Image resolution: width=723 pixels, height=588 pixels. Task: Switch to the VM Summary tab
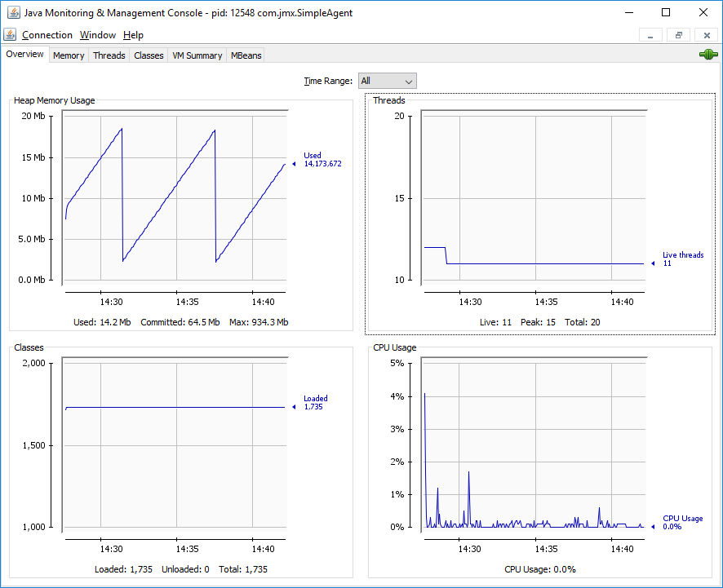pos(197,55)
